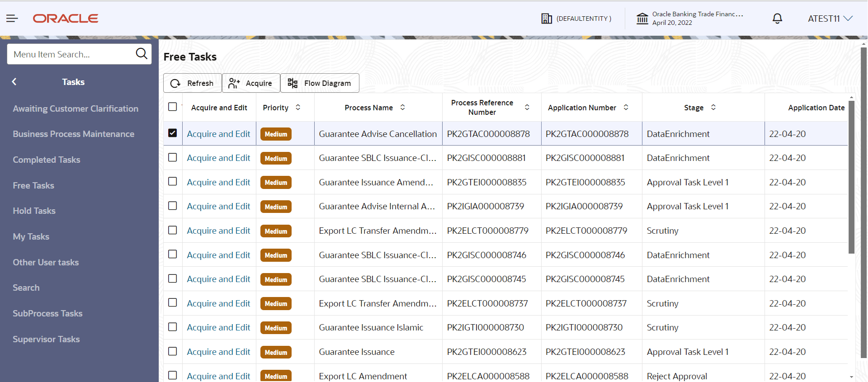Click the bank branch icon
Viewport: 868px width, 382px height.
click(642, 19)
